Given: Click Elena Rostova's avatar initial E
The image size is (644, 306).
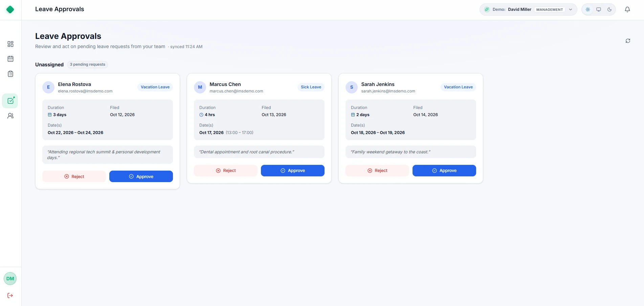Looking at the screenshot, I should 48,87.
